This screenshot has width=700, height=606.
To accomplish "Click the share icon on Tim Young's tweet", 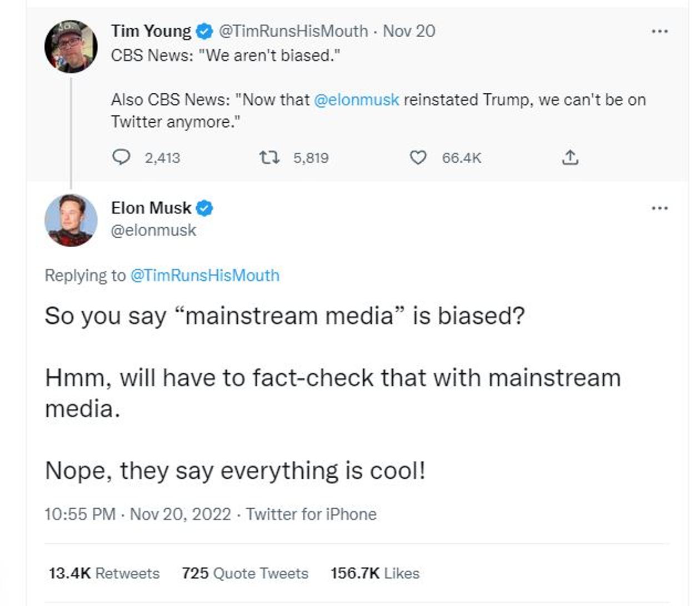I will pos(571,158).
